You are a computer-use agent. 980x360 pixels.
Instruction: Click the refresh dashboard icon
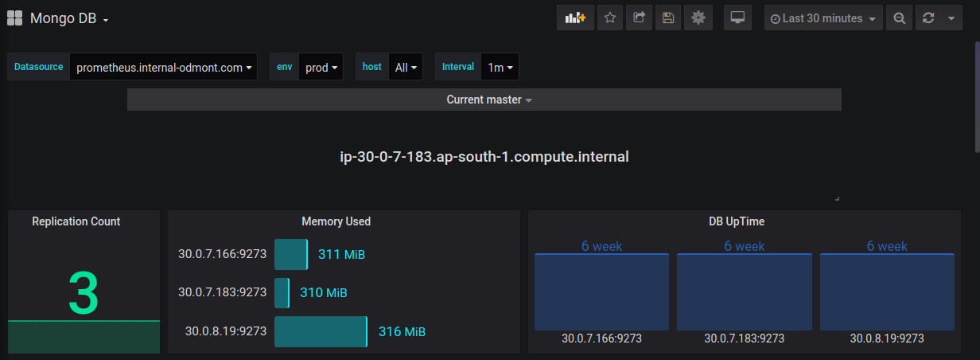coord(927,18)
